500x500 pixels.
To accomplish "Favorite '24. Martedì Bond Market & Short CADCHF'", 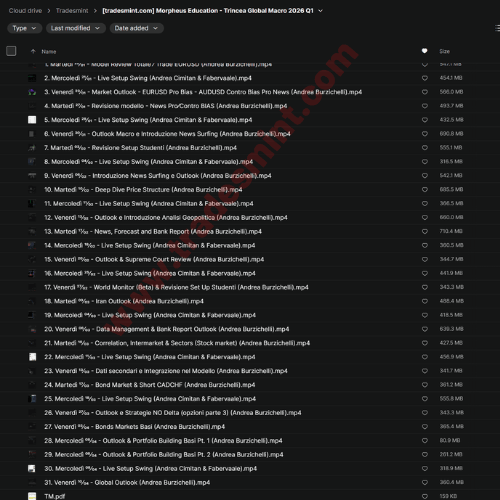I will (425, 385).
